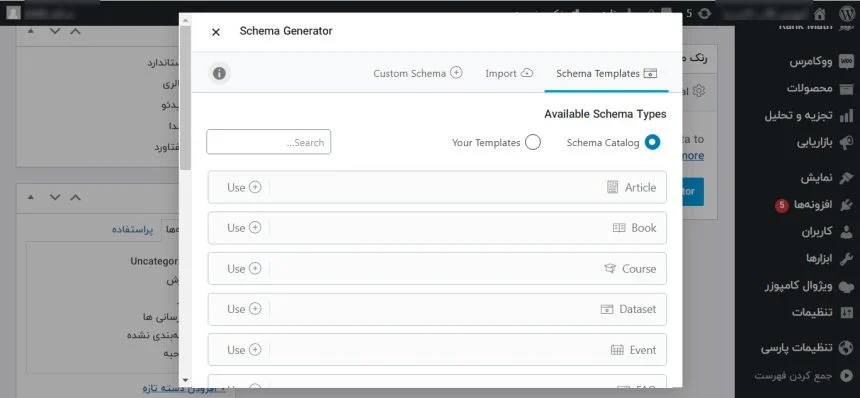Click the home icon in the admin bar
This screenshot has width=860, height=398.
coord(820,13)
